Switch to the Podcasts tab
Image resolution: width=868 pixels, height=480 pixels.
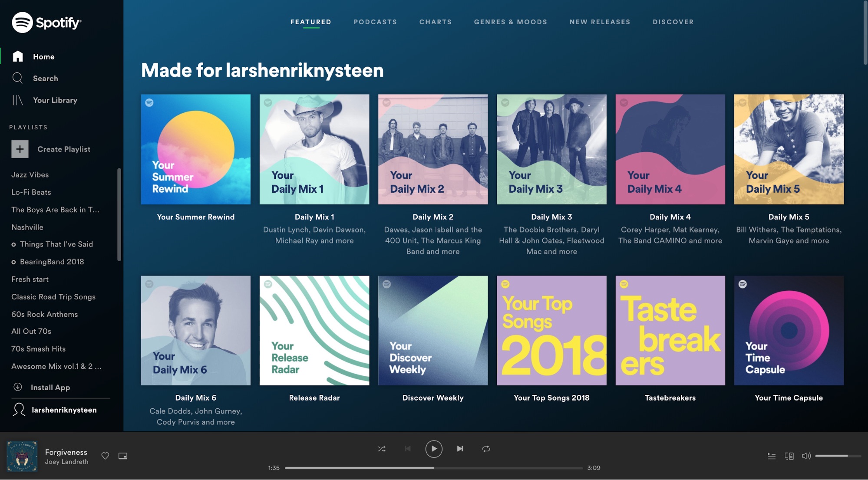point(375,22)
